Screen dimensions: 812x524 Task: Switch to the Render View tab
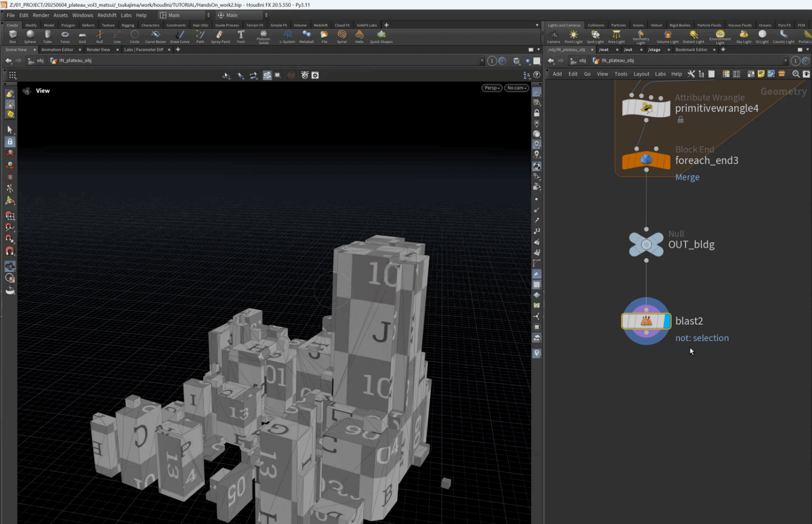click(x=98, y=50)
